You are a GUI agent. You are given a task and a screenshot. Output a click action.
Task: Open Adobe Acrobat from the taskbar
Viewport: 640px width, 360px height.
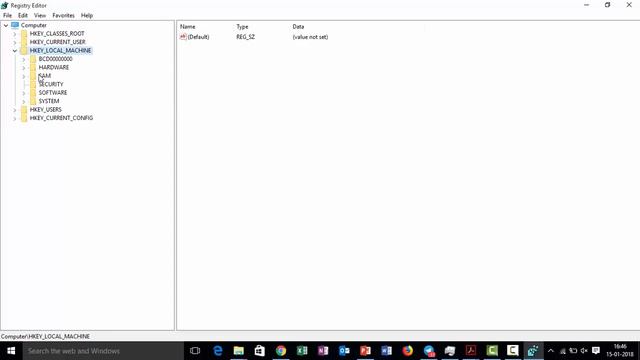pyautogui.click(x=471, y=351)
